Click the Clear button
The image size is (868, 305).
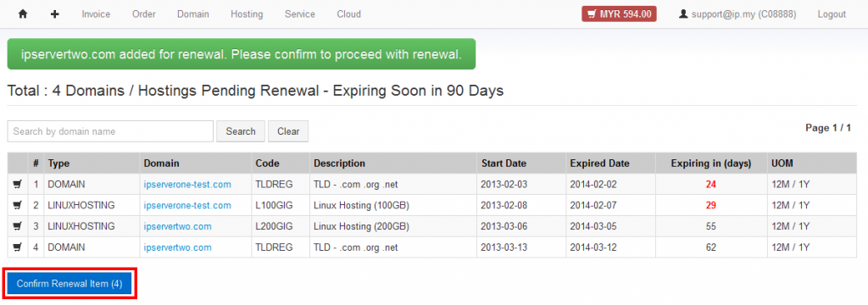click(x=288, y=131)
